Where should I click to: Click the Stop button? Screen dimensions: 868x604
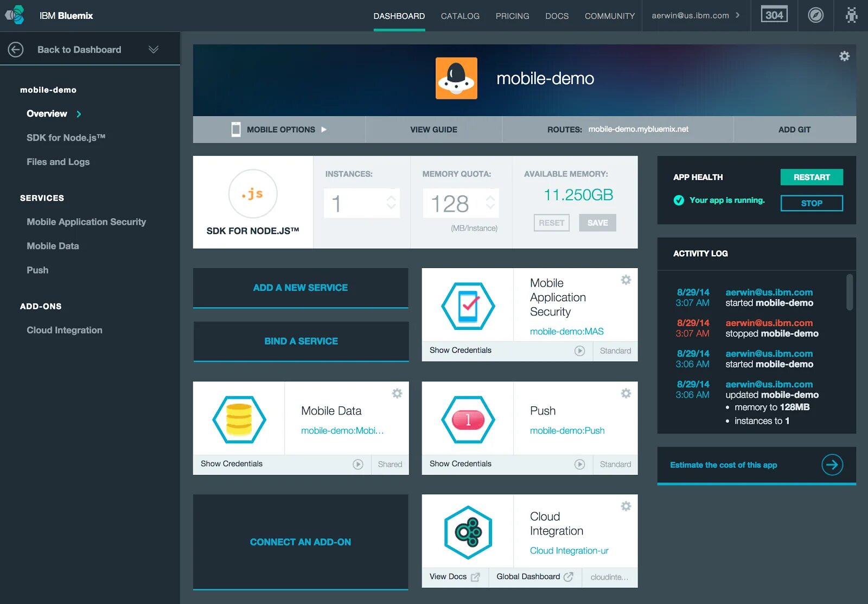point(812,203)
